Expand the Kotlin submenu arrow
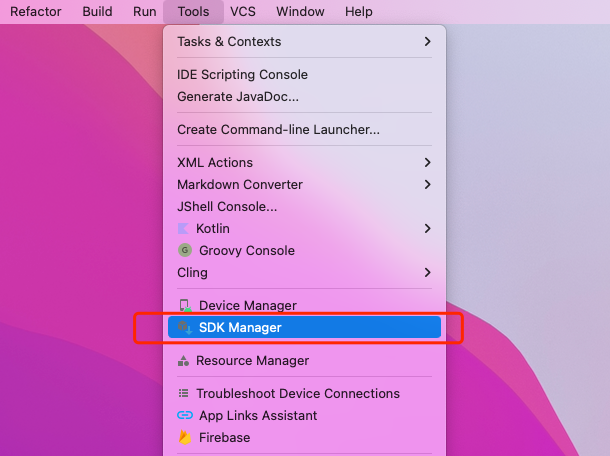The width and height of the screenshot is (610, 456). [x=427, y=228]
